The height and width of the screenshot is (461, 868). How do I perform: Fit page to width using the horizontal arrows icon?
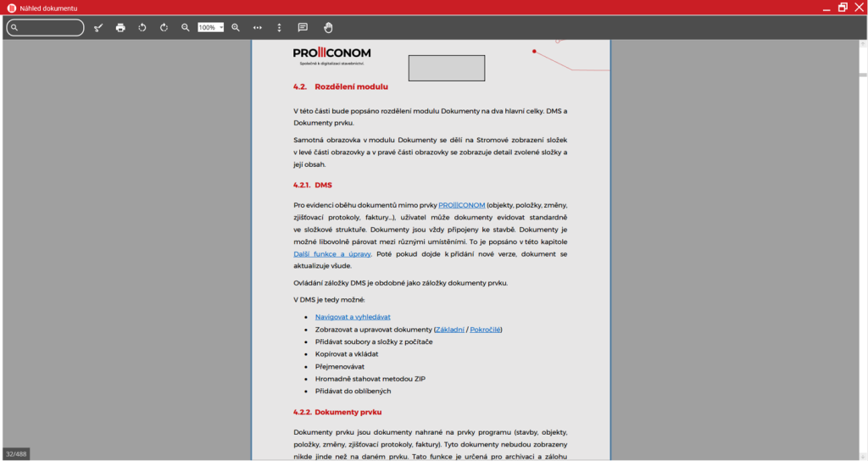coord(258,27)
